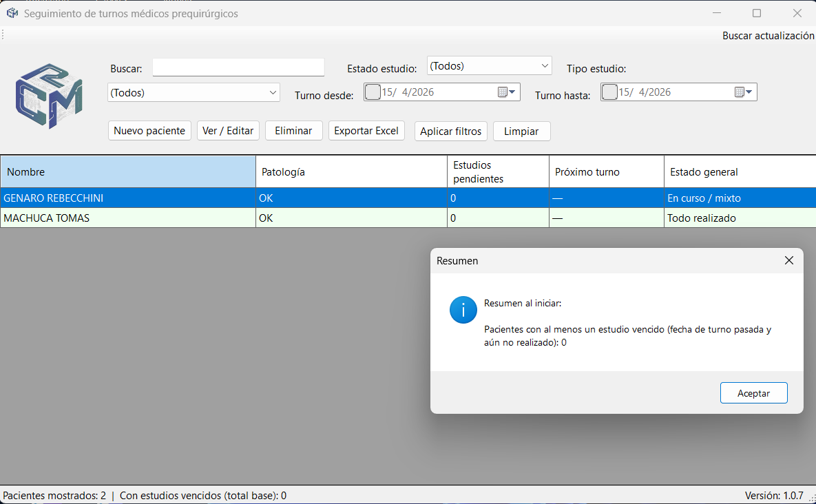Screen dimensions: 816x504
Task: Expand the Estado estudio dropdown
Action: [545, 65]
